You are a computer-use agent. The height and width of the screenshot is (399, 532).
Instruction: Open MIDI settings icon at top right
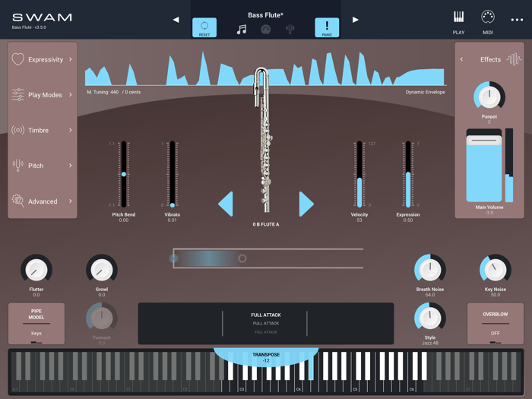pyautogui.click(x=488, y=17)
